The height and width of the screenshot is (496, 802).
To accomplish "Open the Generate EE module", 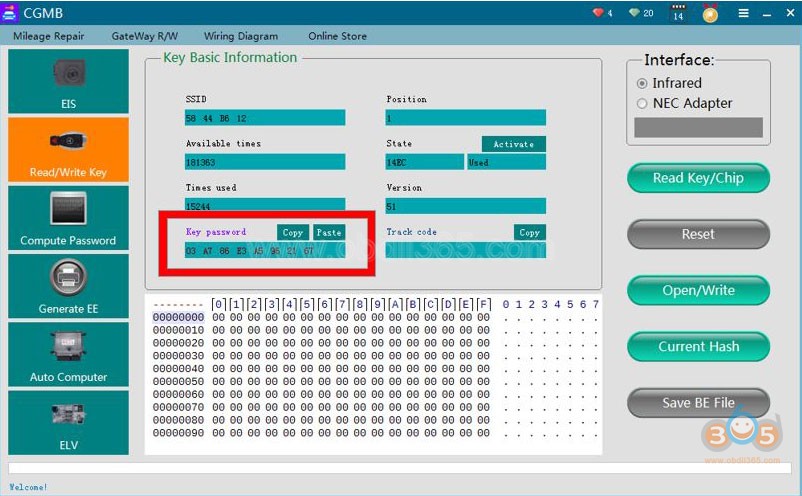I will (x=68, y=286).
